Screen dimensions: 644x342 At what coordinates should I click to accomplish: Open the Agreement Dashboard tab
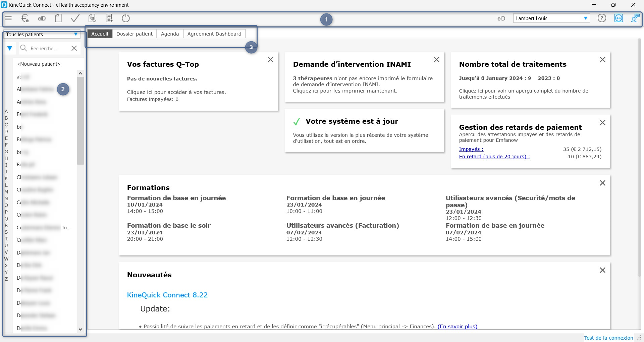214,34
